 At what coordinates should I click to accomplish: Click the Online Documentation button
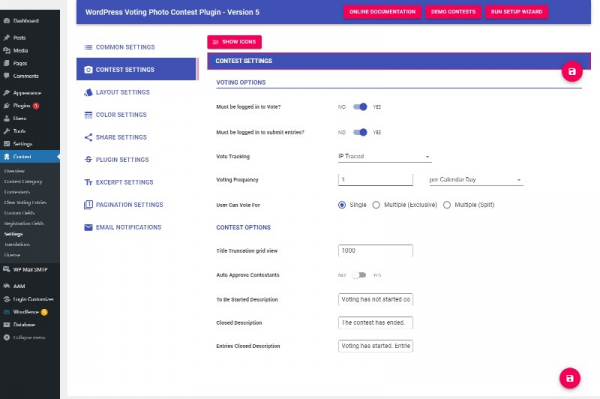(382, 12)
